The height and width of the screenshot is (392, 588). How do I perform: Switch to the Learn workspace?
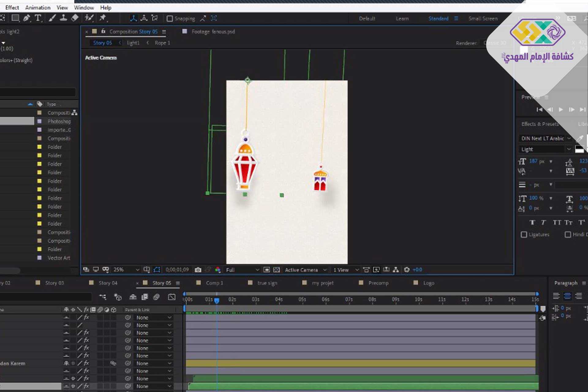click(x=402, y=19)
